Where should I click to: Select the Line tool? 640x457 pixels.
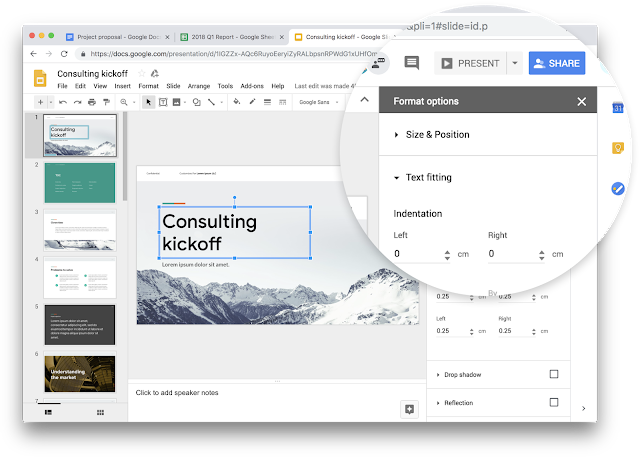(x=211, y=102)
